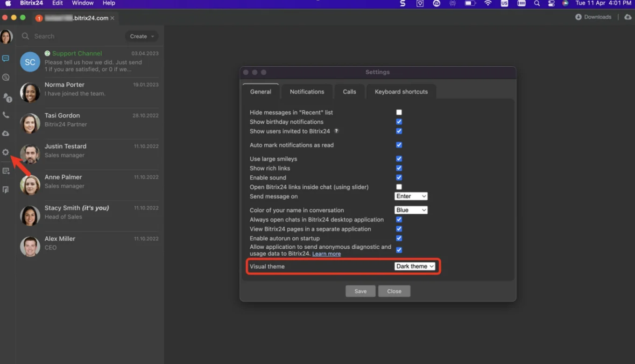Open settings via the gear icon
Image resolution: width=635 pixels, height=364 pixels.
pyautogui.click(x=6, y=152)
